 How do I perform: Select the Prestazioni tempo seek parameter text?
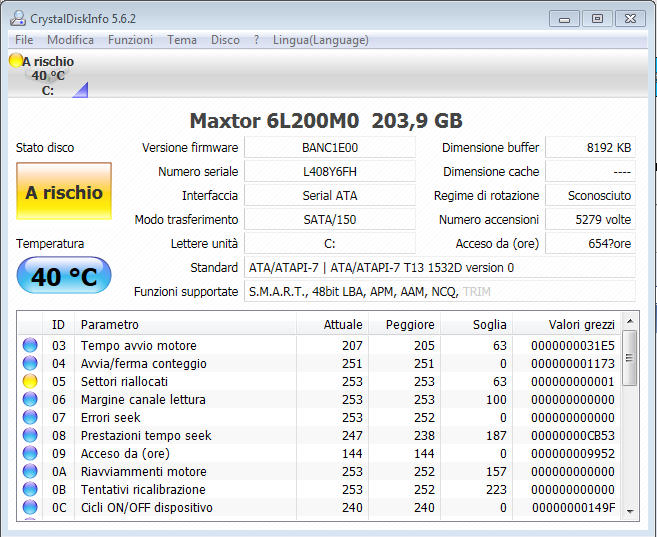coord(146,436)
